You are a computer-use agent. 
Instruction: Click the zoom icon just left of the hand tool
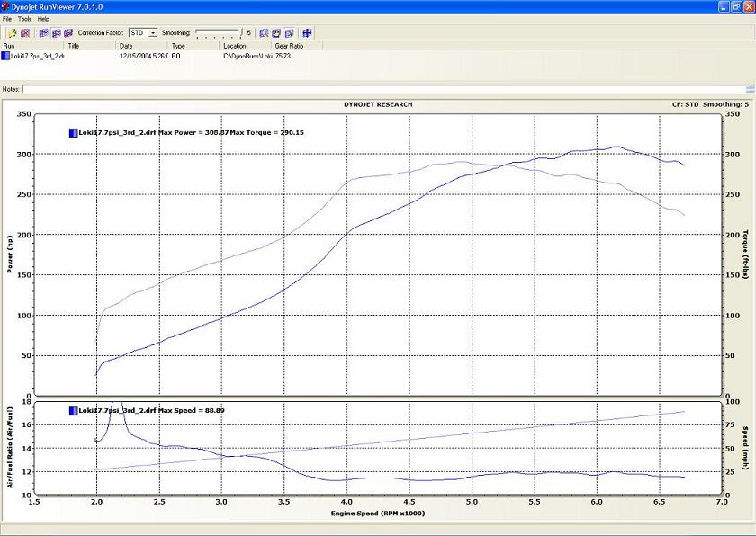point(264,32)
